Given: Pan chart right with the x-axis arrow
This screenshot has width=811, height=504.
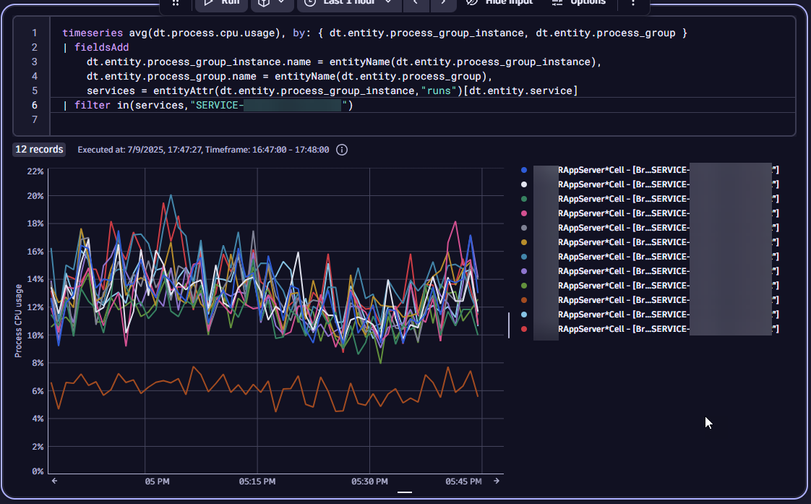Looking at the screenshot, I should [x=497, y=481].
